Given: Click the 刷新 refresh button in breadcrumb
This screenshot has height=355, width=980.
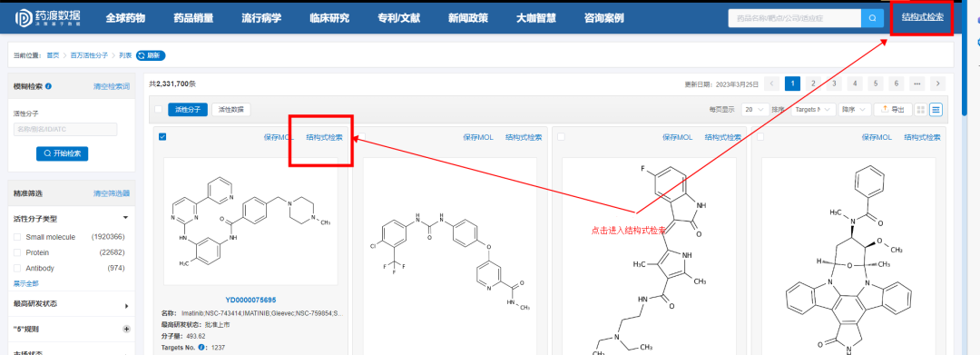Looking at the screenshot, I should [x=151, y=55].
